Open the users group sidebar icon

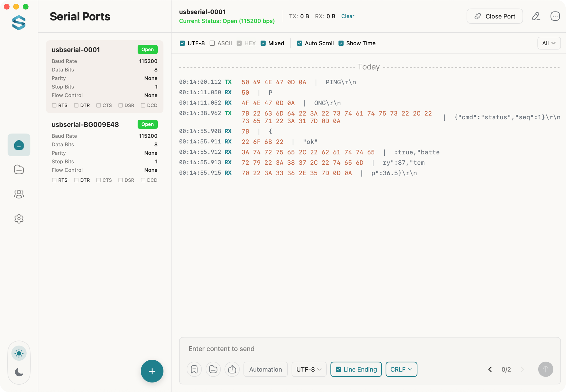click(19, 194)
